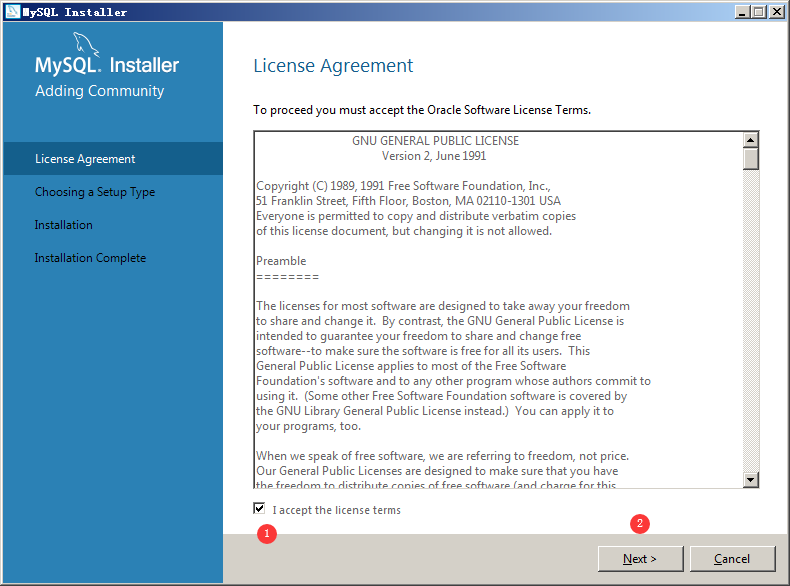Click the '51 Franklin Street' address line
Image resolution: width=790 pixels, height=586 pixels.
pyautogui.click(x=409, y=201)
